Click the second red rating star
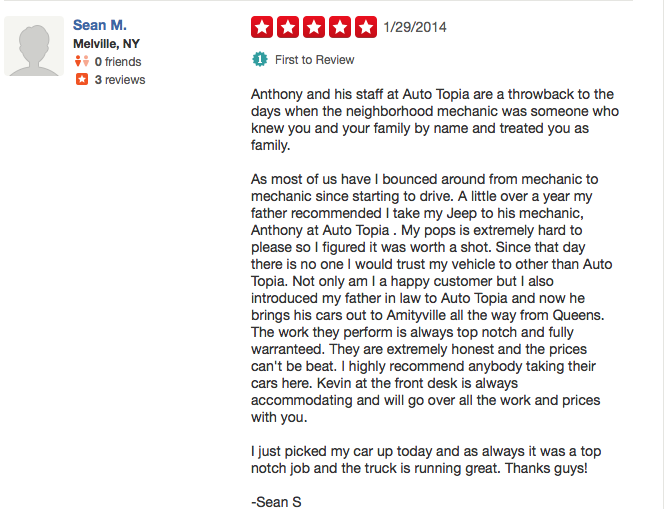The width and height of the screenshot is (666, 509). pos(289,27)
